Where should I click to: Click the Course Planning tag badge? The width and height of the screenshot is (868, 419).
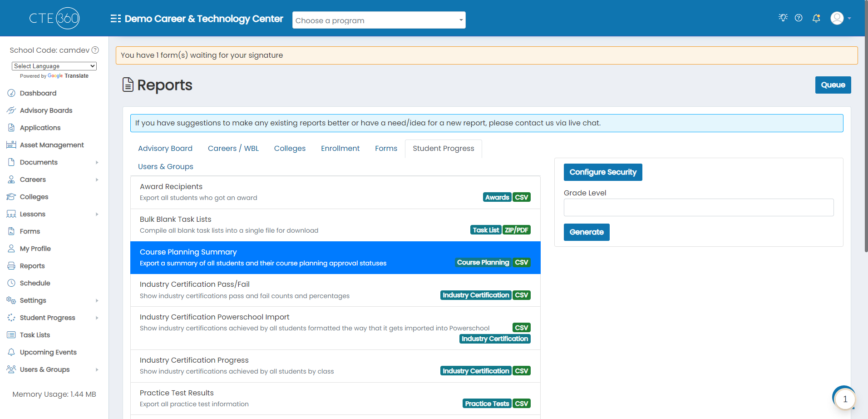pyautogui.click(x=483, y=263)
